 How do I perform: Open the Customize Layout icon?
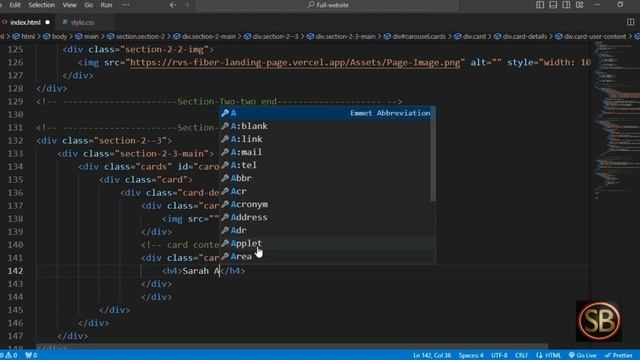[580, 5]
